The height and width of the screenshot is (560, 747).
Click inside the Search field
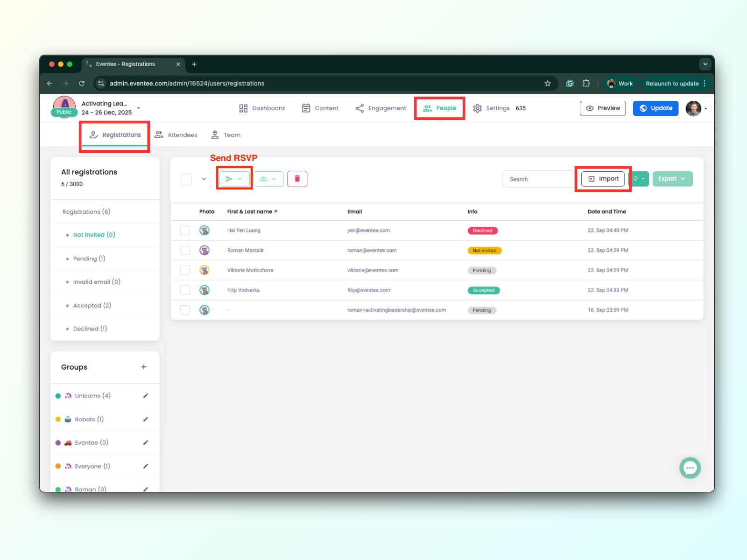click(x=537, y=179)
